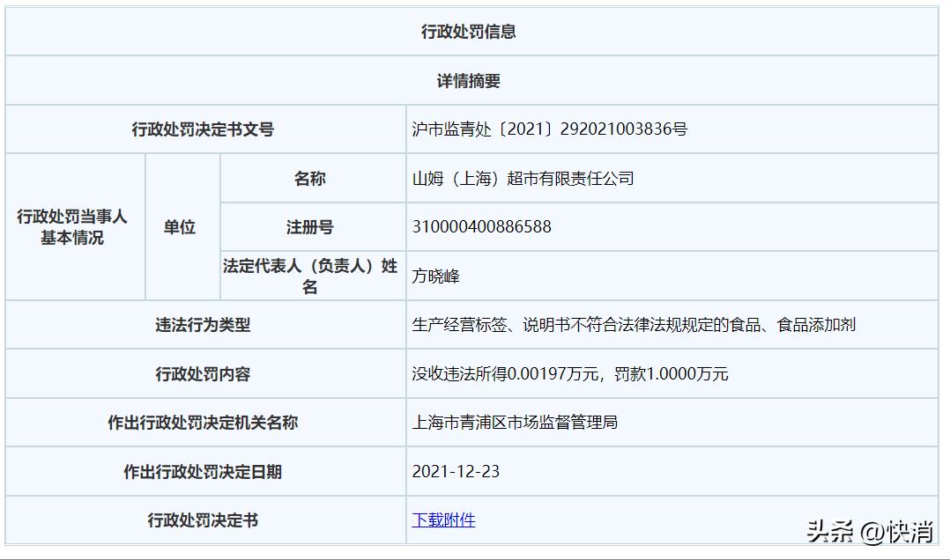The height and width of the screenshot is (560, 950).
Task: Select the penalty document number 沪市监青处〔2021〕292021003836号
Action: pyautogui.click(x=551, y=128)
